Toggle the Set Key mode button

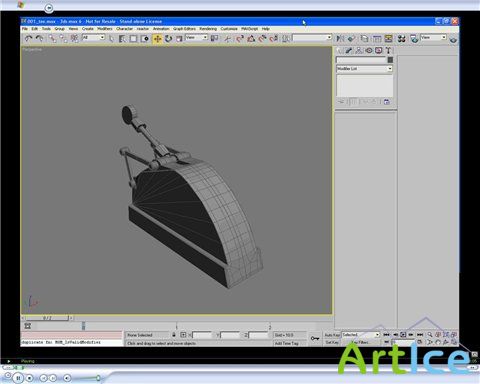(x=332, y=342)
